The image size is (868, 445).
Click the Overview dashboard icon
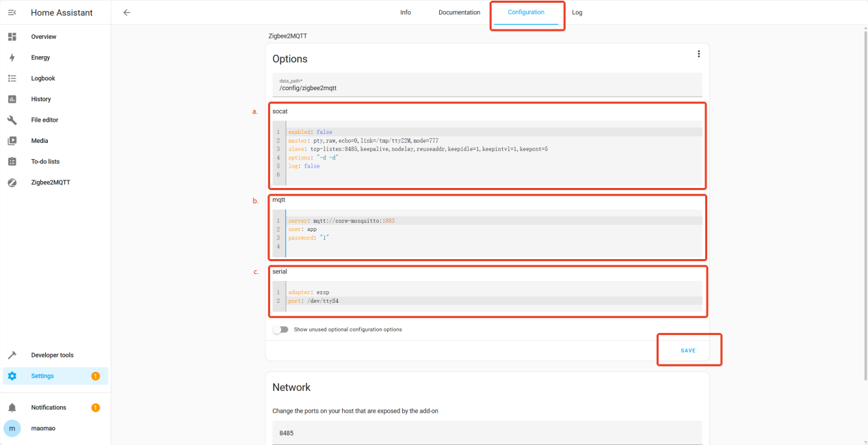click(12, 36)
